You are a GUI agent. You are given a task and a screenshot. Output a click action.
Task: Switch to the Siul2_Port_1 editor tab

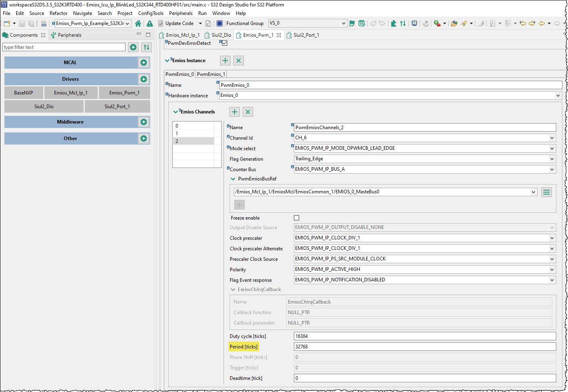click(306, 35)
